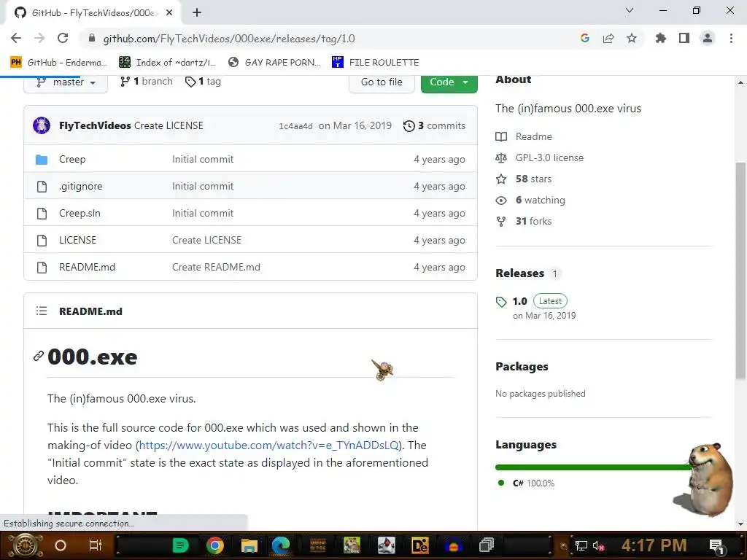Open the Creep.sln file
The image size is (747, 560).
click(x=80, y=214)
